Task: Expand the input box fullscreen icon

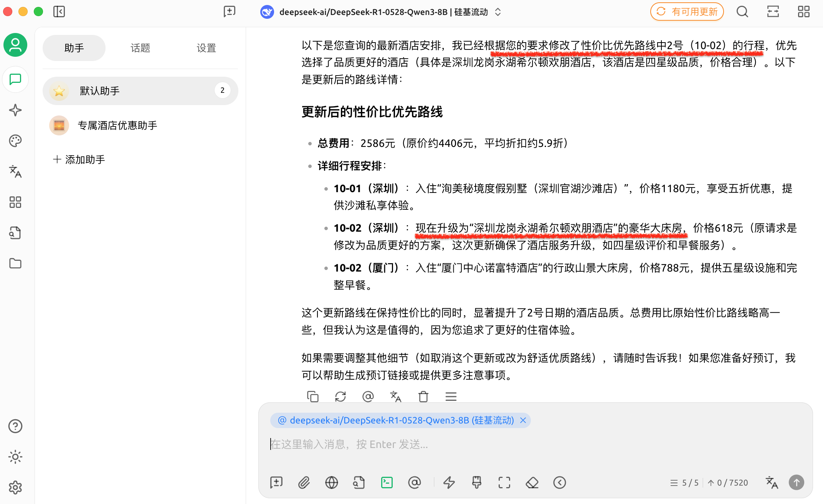Action: coord(504,483)
